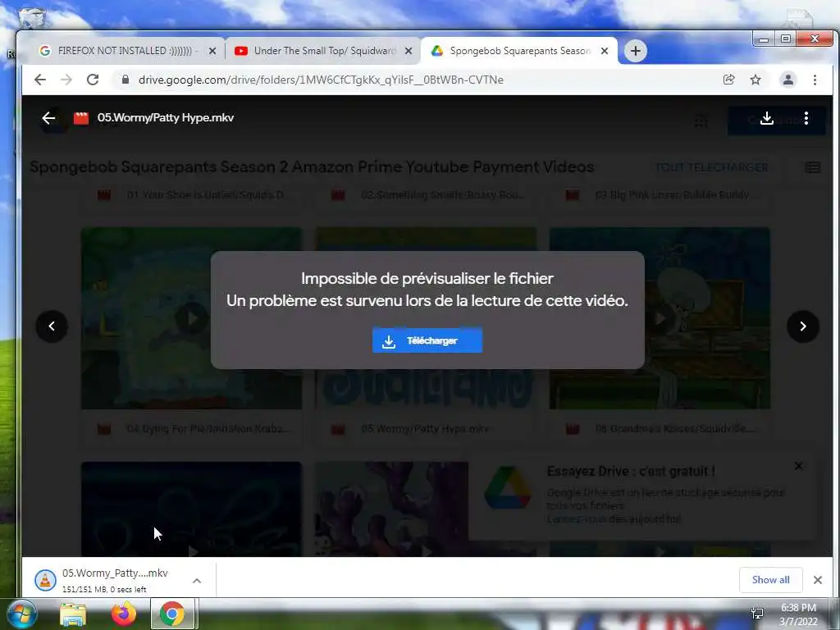The image size is (840, 630).
Task: Open the 04.Dying For Pie video thumbnail
Action: 191,318
